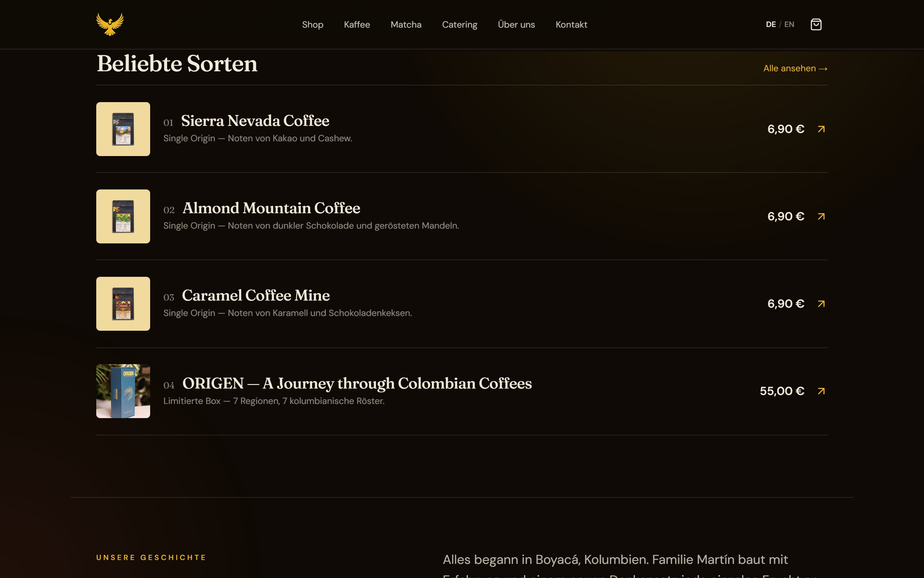The width and height of the screenshot is (924, 578).
Task: Open ORIGEN — A Journey through Colombian Coffees
Action: (x=357, y=383)
